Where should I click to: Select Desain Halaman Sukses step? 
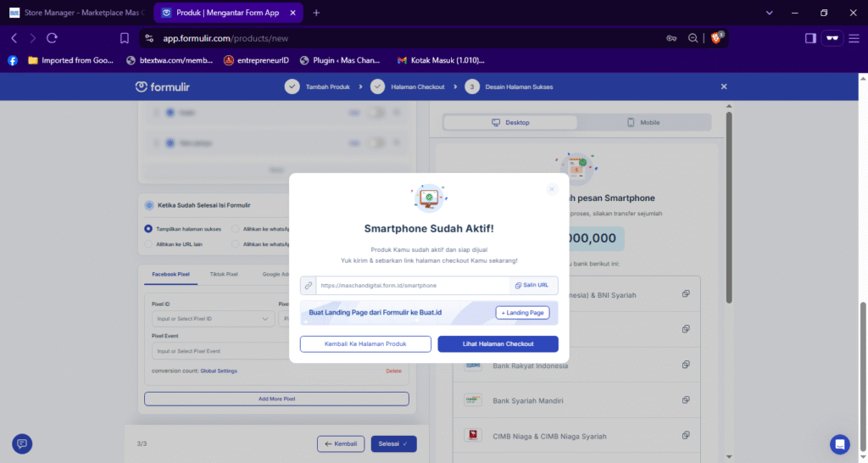(509, 87)
